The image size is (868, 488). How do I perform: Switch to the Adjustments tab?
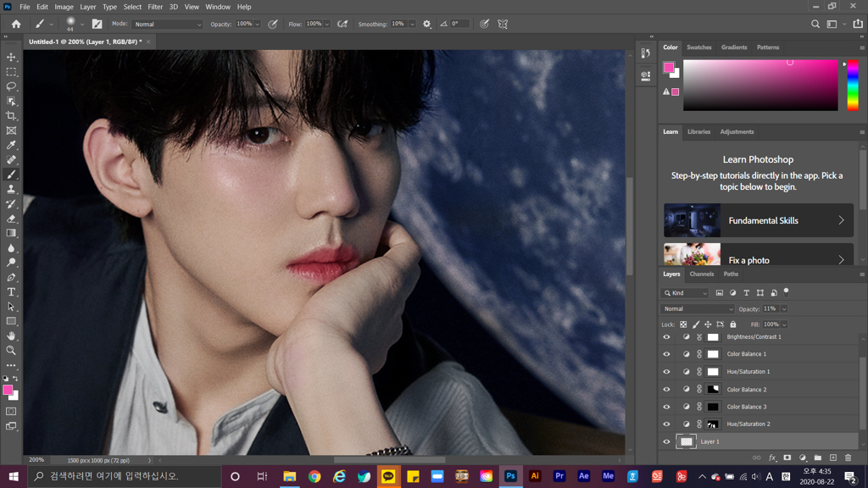[737, 131]
